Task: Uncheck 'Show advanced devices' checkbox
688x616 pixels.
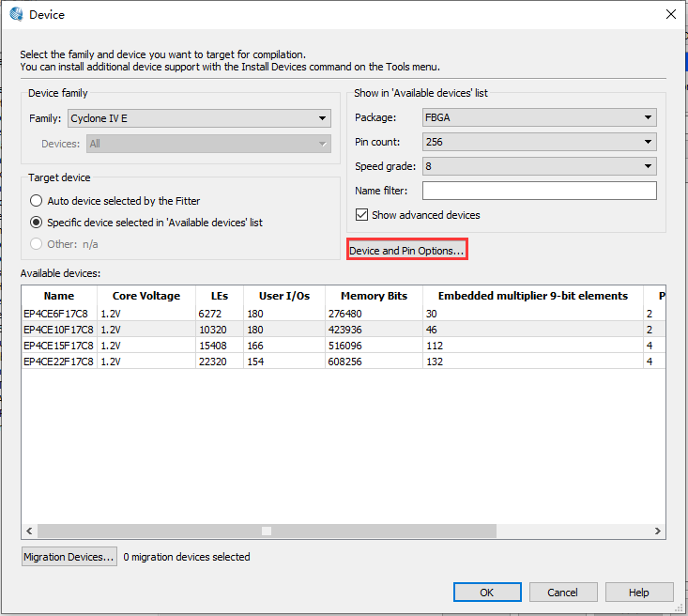Action: (x=362, y=215)
